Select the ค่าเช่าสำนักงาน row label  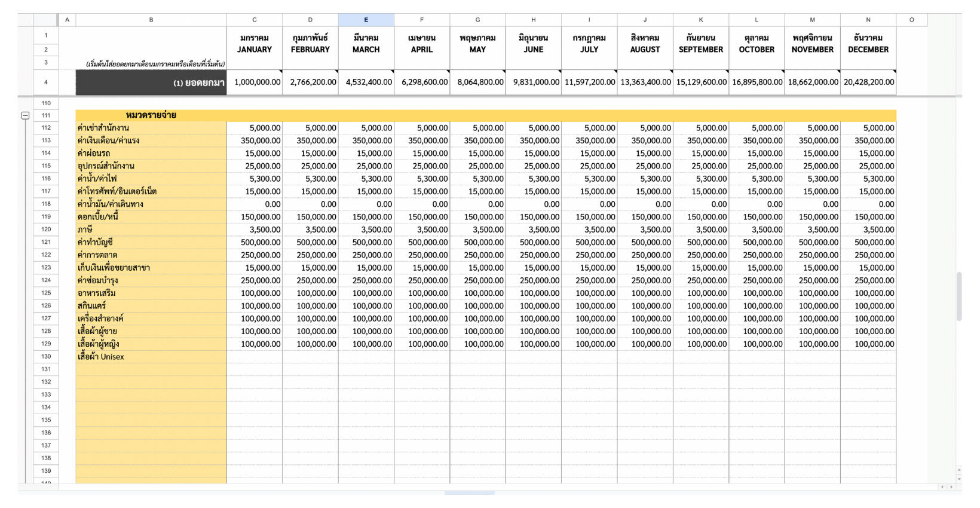click(151, 128)
